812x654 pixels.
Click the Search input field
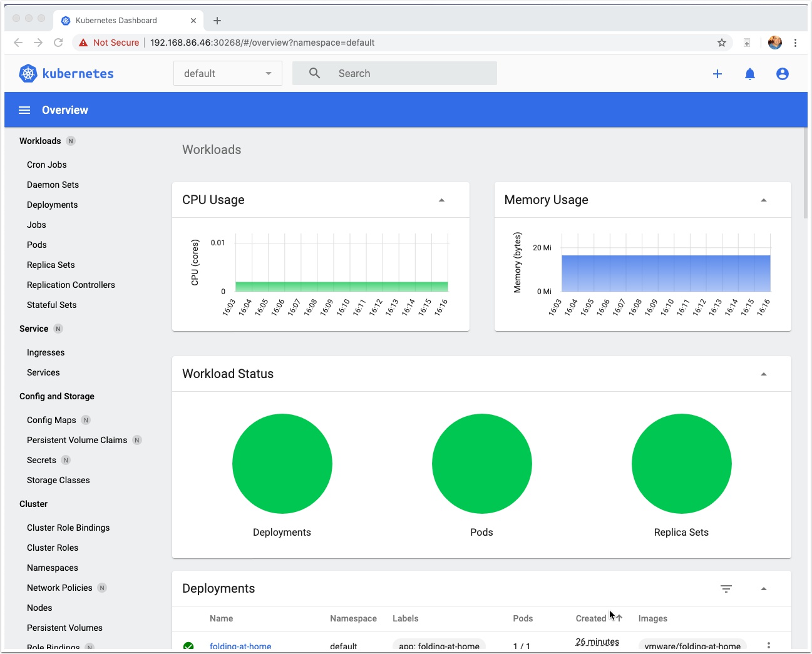pos(394,73)
